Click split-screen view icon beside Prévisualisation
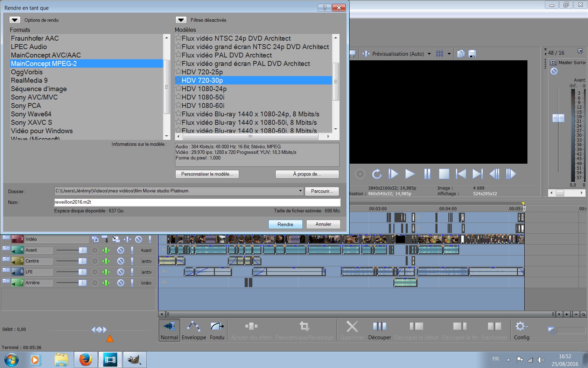Image resolution: width=588 pixels, height=368 pixels. [x=366, y=54]
